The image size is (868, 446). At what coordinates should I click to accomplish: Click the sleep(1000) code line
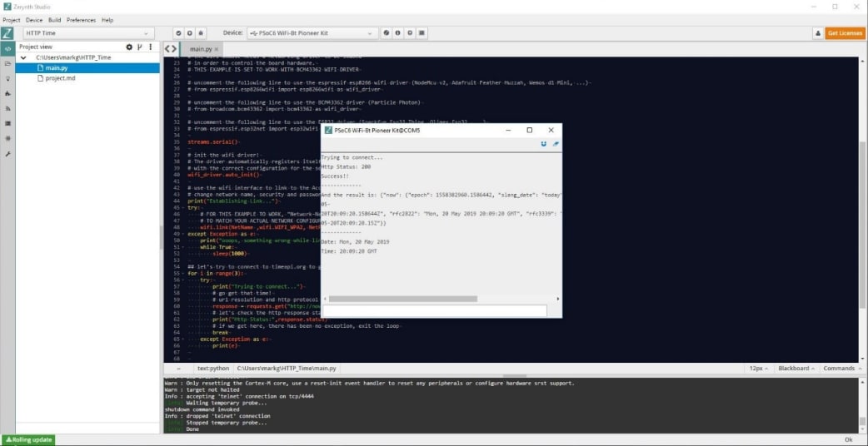coord(232,254)
